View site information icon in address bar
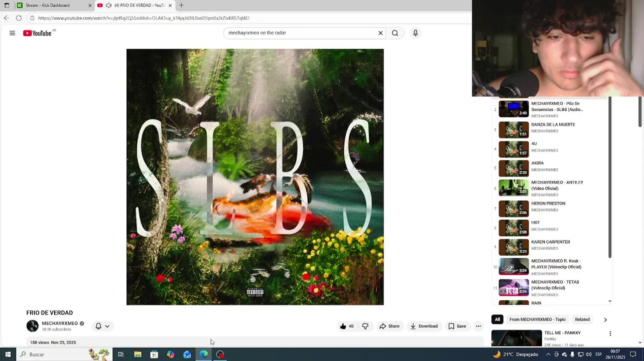 point(32,18)
